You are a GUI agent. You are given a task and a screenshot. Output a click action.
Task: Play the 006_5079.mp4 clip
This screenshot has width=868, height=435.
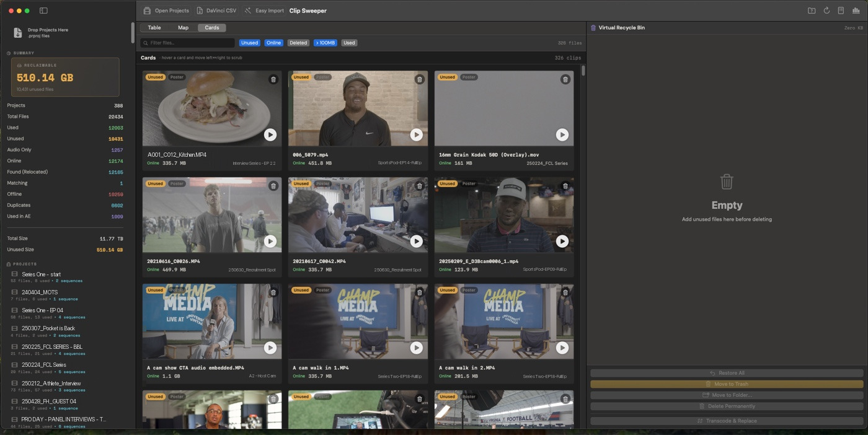point(416,134)
